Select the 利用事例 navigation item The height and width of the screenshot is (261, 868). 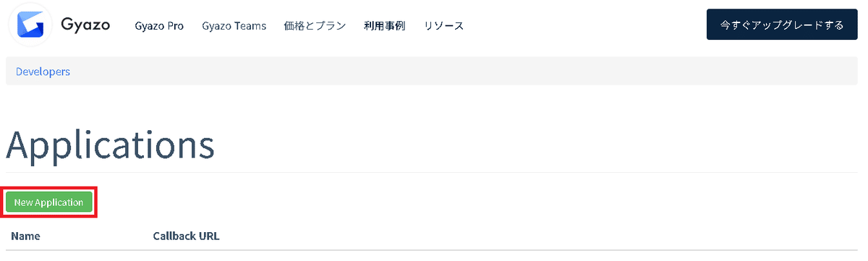click(x=385, y=26)
